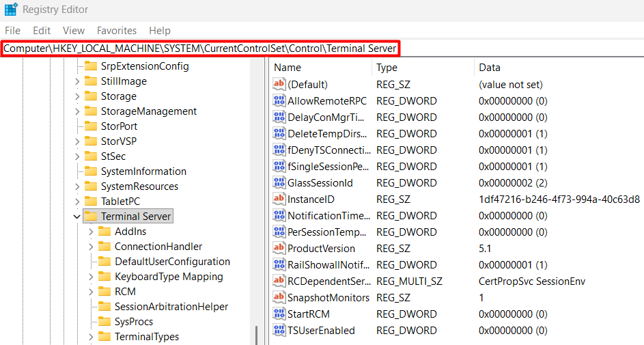Click the (Default) string value icon
644x345 pixels.
[279, 85]
